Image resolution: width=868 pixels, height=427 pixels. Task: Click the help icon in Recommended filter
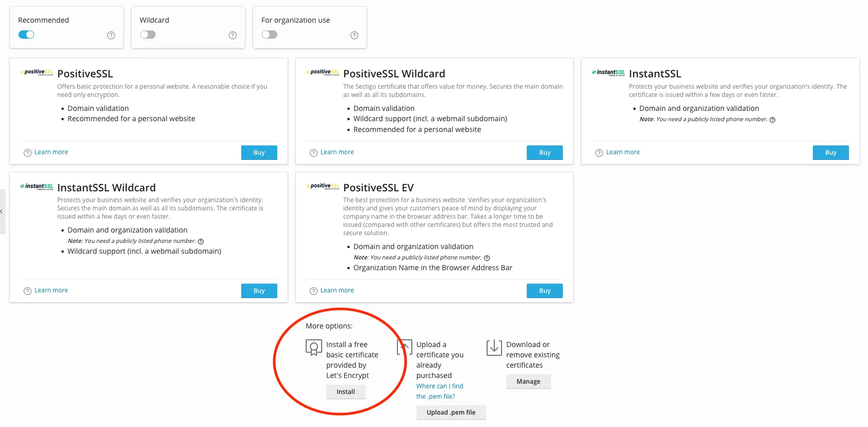click(111, 36)
